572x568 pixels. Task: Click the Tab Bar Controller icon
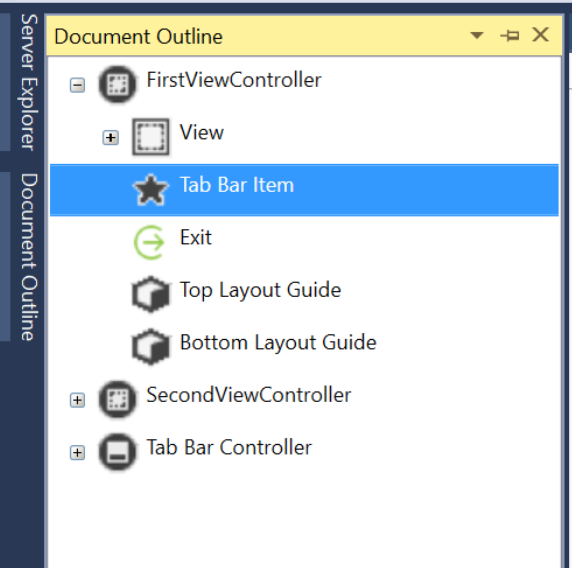pyautogui.click(x=117, y=452)
